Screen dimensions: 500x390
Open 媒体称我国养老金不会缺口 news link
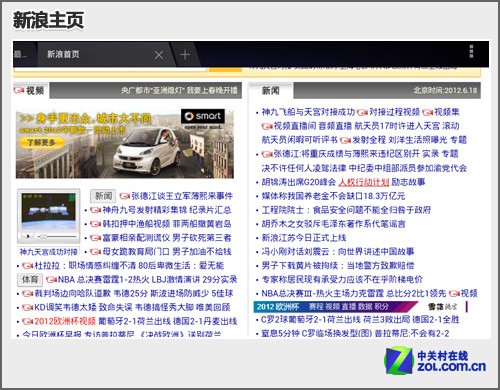pyautogui.click(x=333, y=196)
